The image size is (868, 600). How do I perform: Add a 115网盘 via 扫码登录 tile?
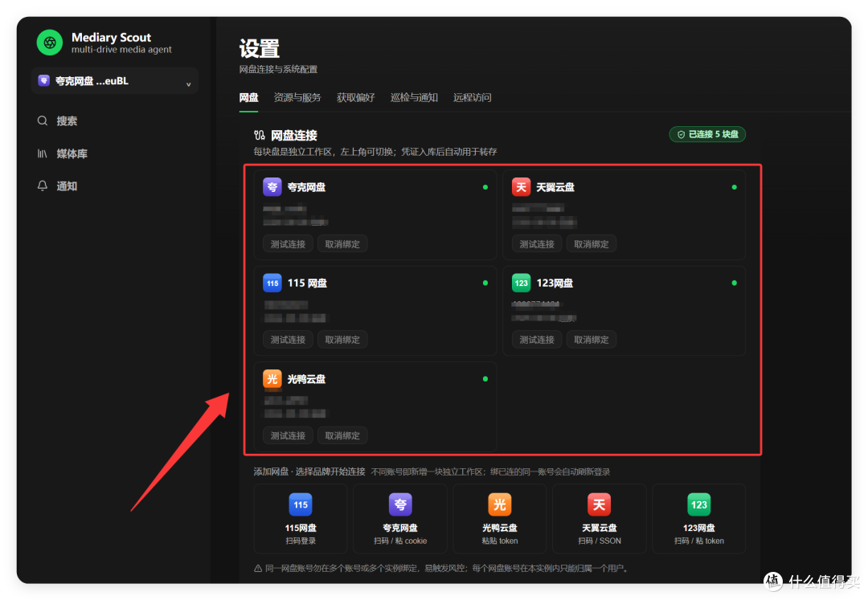pos(301,519)
